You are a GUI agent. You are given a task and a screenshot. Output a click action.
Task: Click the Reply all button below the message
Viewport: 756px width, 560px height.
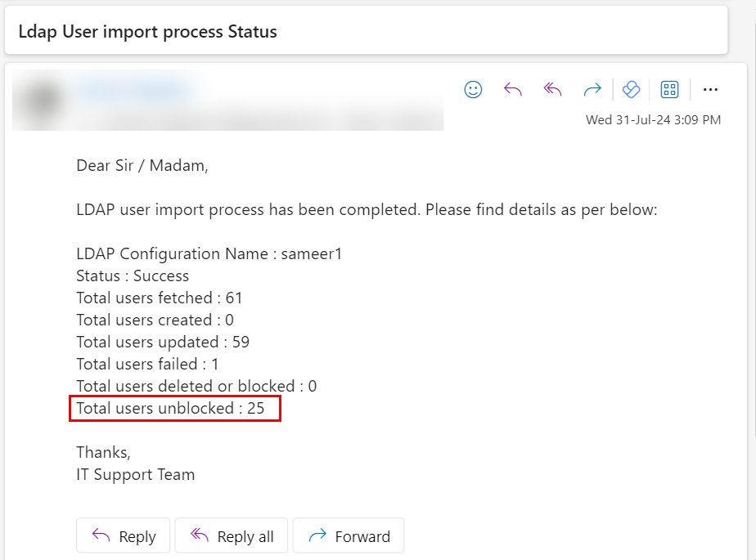click(232, 535)
